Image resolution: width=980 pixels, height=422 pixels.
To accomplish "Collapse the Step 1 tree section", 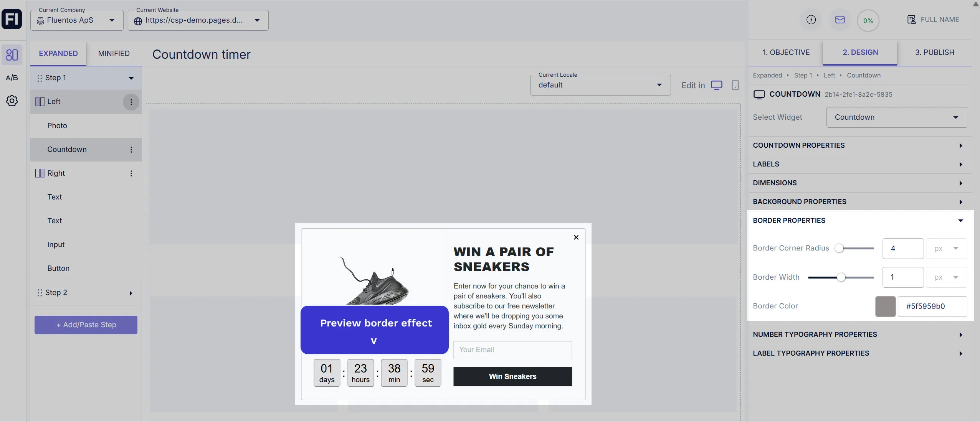I will pos(131,78).
